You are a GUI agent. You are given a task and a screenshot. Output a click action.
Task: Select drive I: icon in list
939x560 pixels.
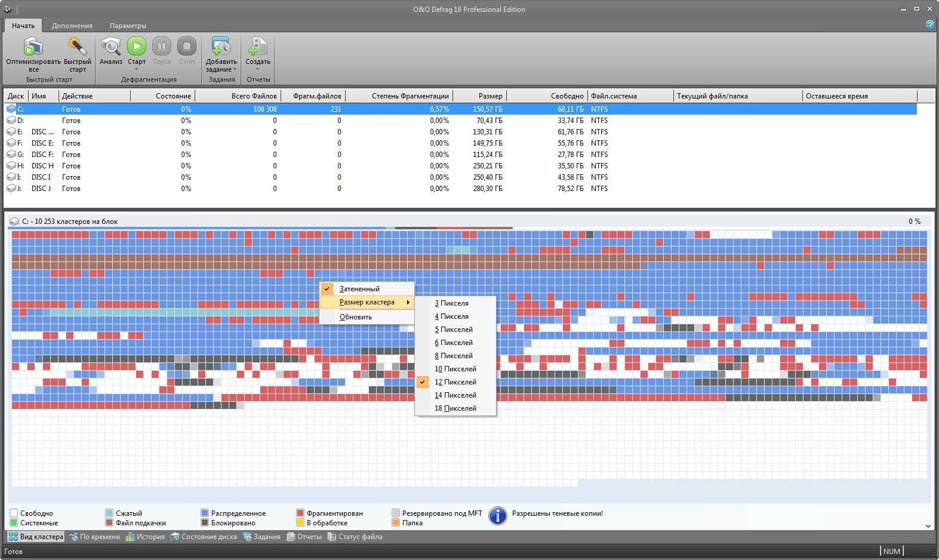pyautogui.click(x=11, y=177)
